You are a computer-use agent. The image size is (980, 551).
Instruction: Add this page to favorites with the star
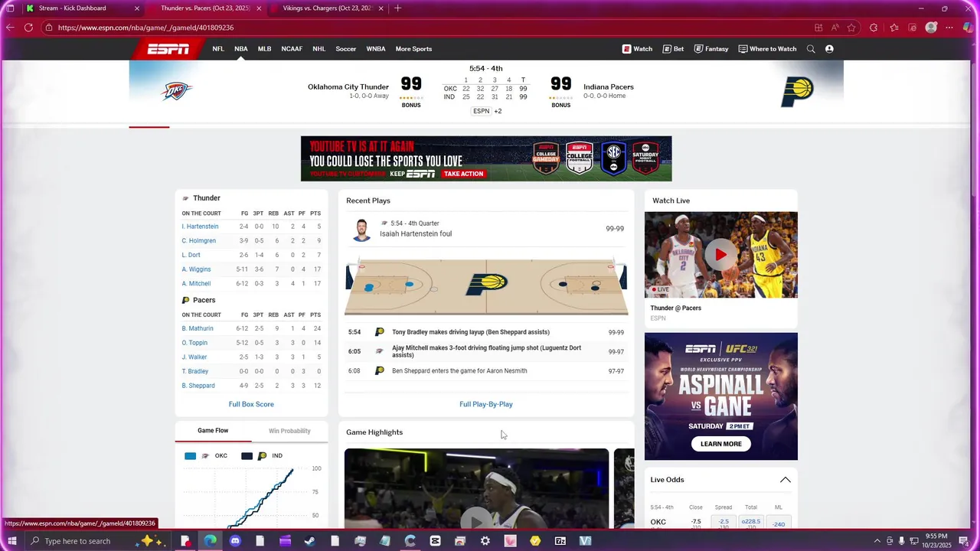pyautogui.click(x=851, y=28)
